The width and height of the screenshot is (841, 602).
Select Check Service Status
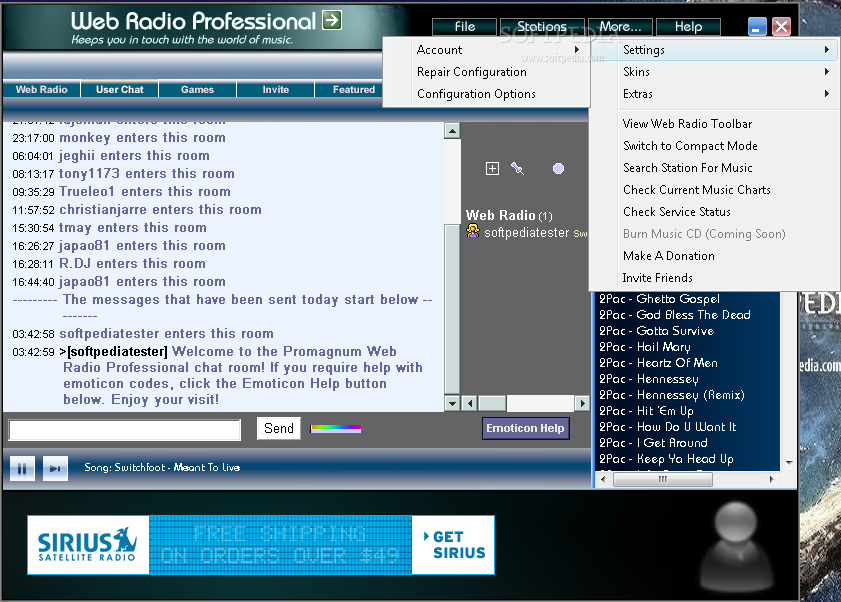coord(715,212)
